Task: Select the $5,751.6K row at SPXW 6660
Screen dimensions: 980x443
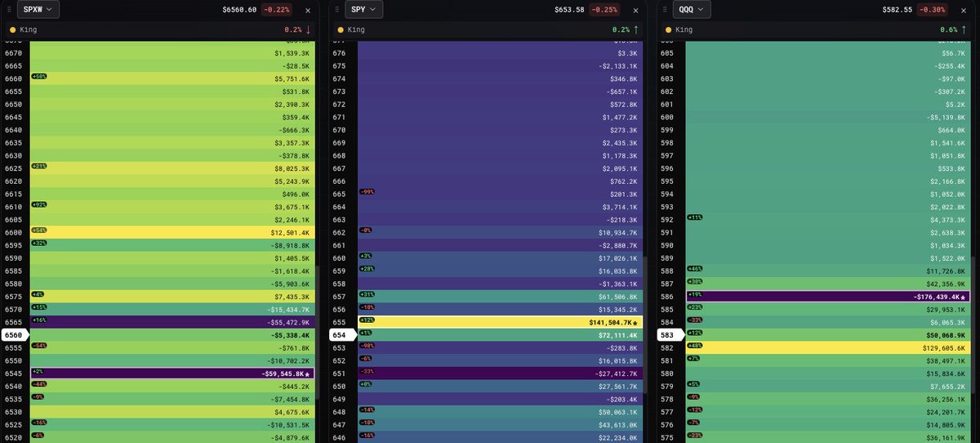Action: 171,79
